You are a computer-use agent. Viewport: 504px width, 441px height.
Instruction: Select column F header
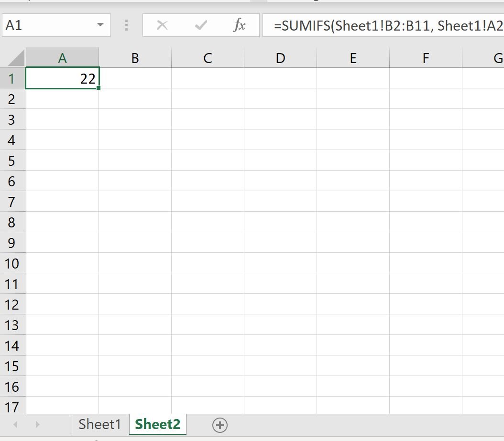(426, 58)
